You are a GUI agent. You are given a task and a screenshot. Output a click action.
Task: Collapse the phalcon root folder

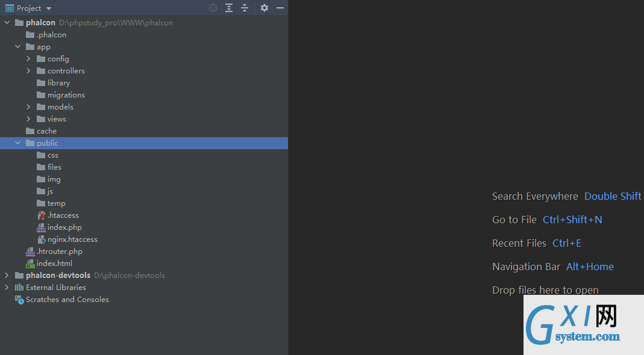pos(7,23)
